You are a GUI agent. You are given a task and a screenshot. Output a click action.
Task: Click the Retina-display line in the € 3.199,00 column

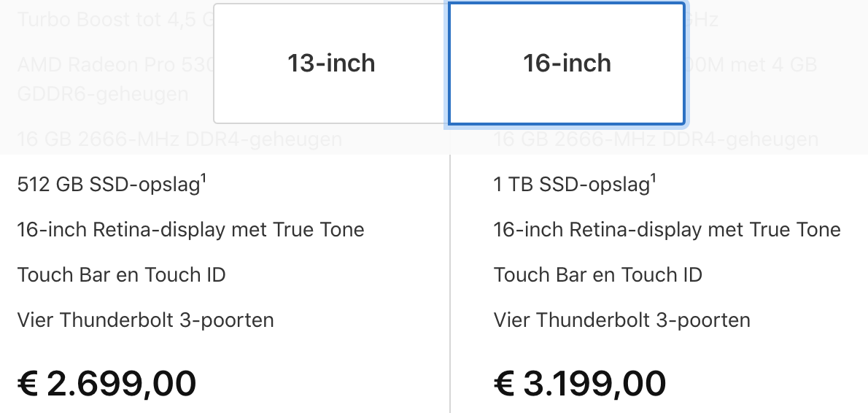667,229
